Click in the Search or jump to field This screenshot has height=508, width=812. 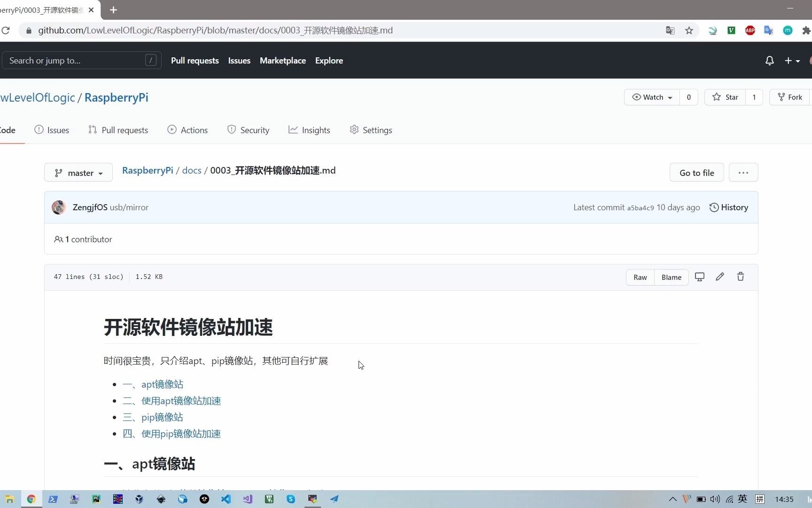[82, 60]
